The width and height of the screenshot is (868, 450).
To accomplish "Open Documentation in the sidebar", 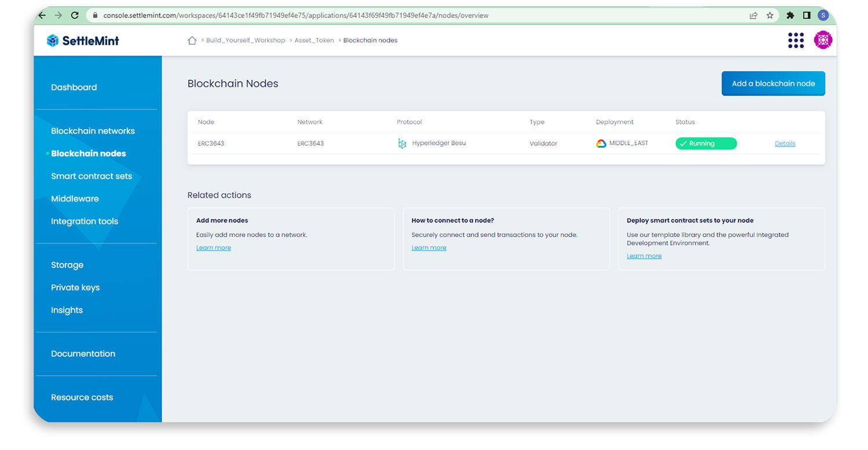I will pyautogui.click(x=83, y=354).
